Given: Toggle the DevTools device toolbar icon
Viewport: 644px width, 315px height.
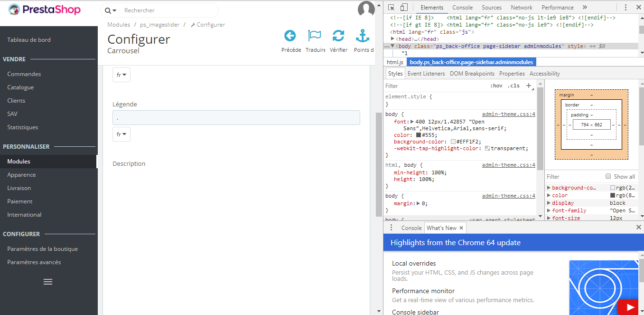Looking at the screenshot, I should click(404, 7).
